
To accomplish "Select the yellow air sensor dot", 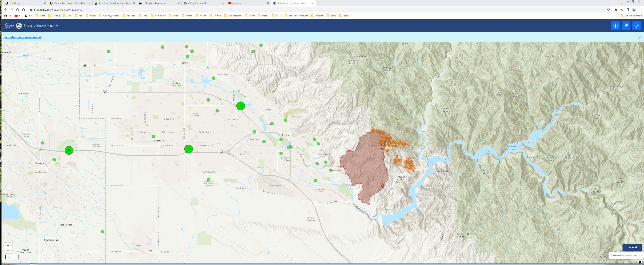I will coord(398,118).
